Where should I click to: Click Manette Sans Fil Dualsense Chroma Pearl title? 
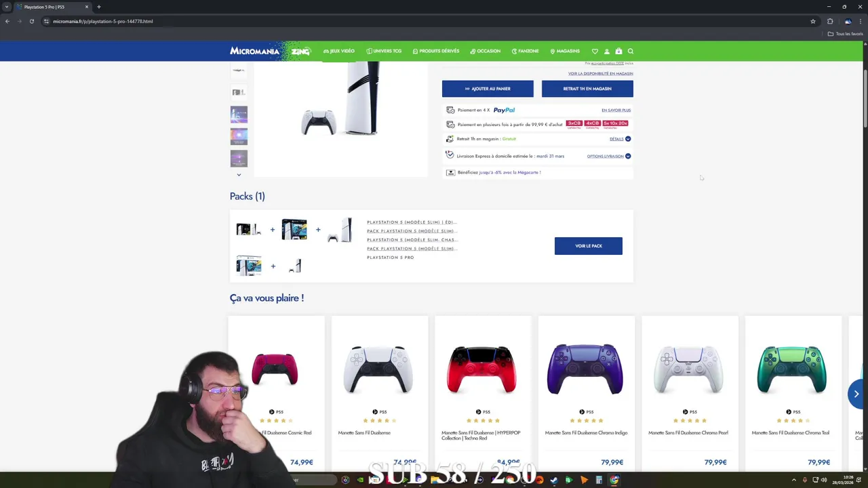coord(688,432)
